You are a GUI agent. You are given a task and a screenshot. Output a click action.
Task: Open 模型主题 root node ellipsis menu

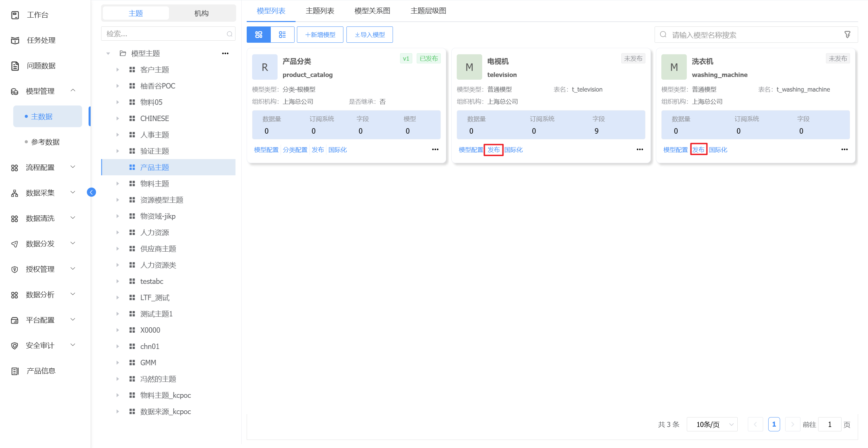point(225,53)
